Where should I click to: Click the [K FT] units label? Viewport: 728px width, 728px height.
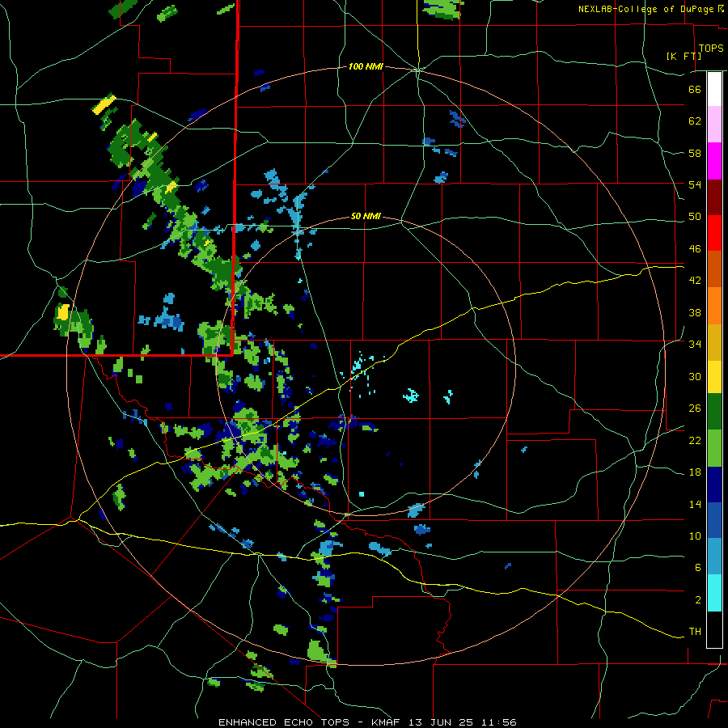[684, 56]
